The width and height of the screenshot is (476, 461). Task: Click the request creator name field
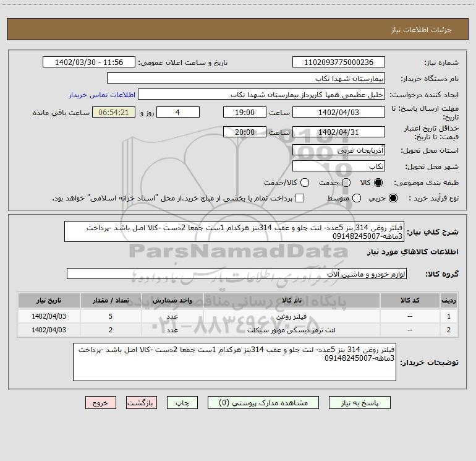pos(261,95)
